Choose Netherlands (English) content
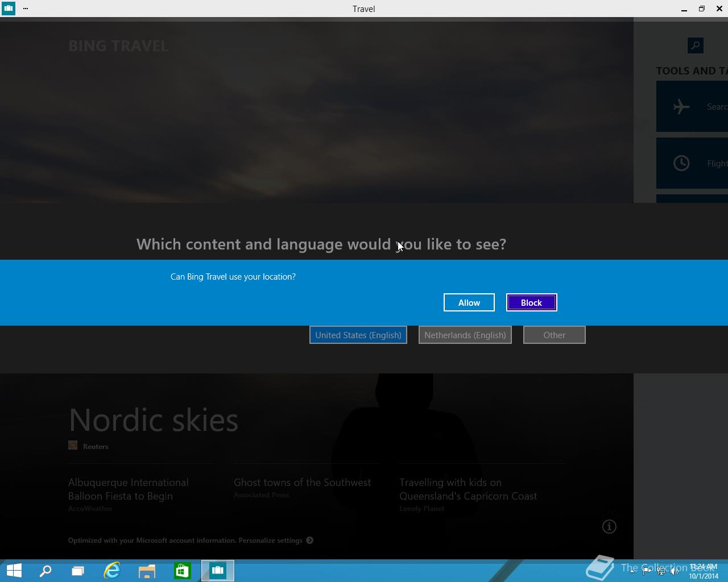This screenshot has width=728, height=582. tap(465, 335)
